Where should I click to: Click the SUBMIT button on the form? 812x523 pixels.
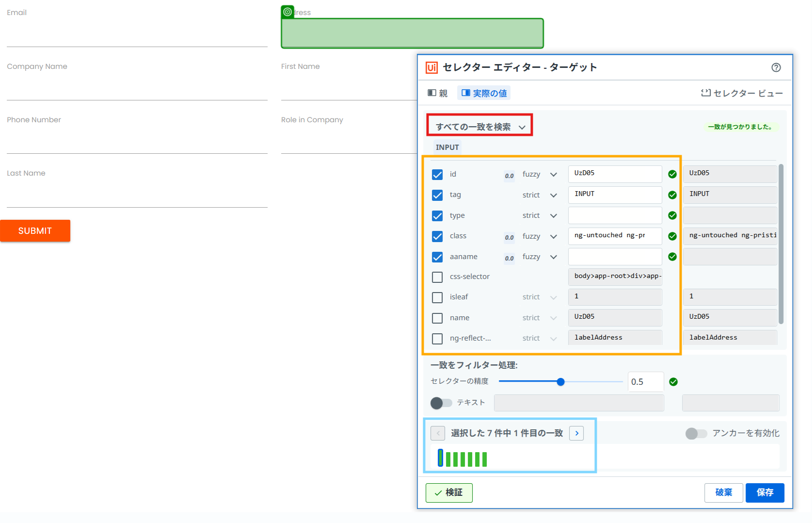(35, 231)
